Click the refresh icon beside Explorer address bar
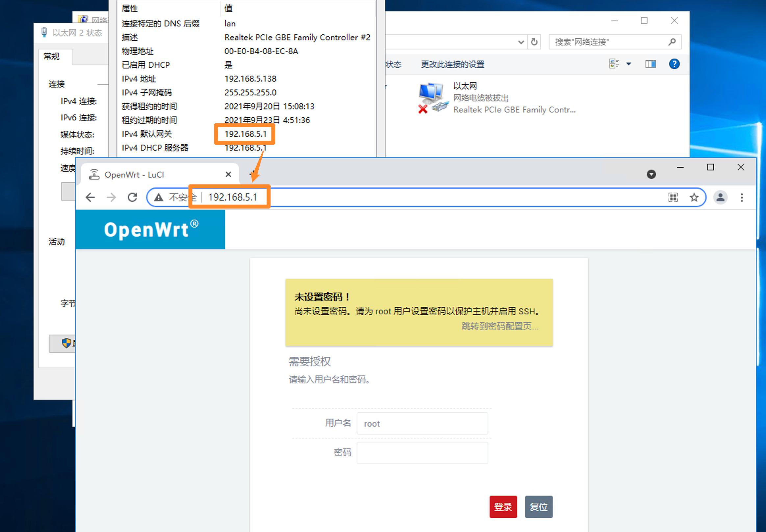766x532 pixels. pos(534,42)
